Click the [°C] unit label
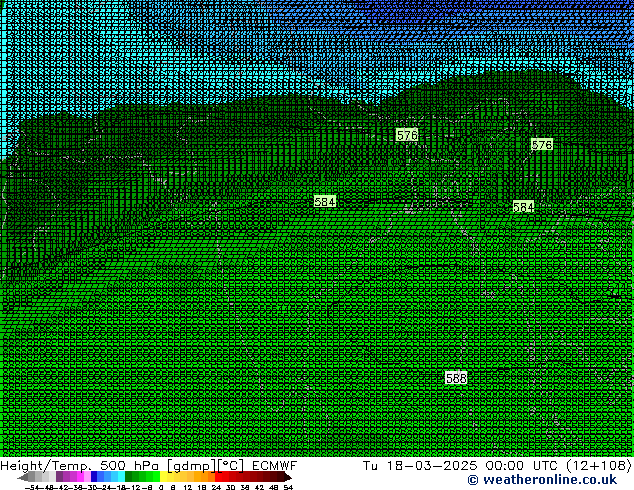Screen dimensions: 634x490 pos(231,466)
